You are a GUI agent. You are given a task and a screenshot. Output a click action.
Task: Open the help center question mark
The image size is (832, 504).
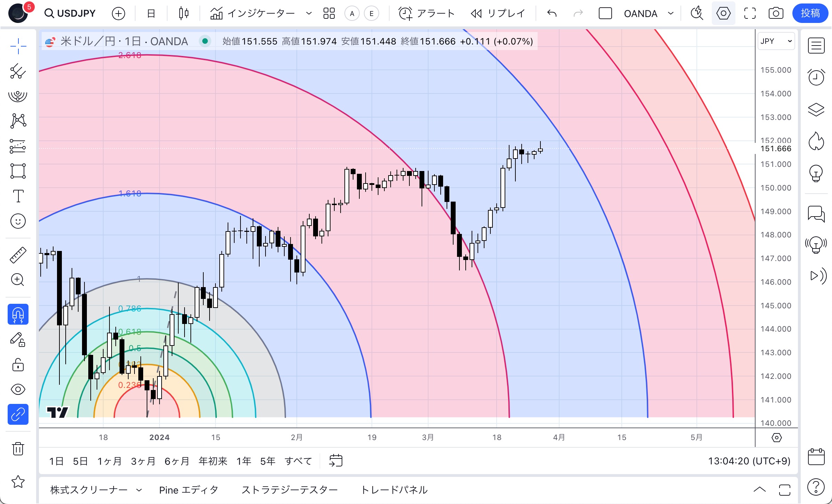(816, 487)
